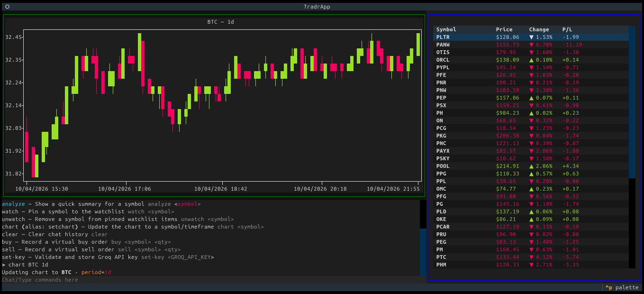Click the -5.74 P/L value
The image size is (644, 294).
[x=571, y=257]
